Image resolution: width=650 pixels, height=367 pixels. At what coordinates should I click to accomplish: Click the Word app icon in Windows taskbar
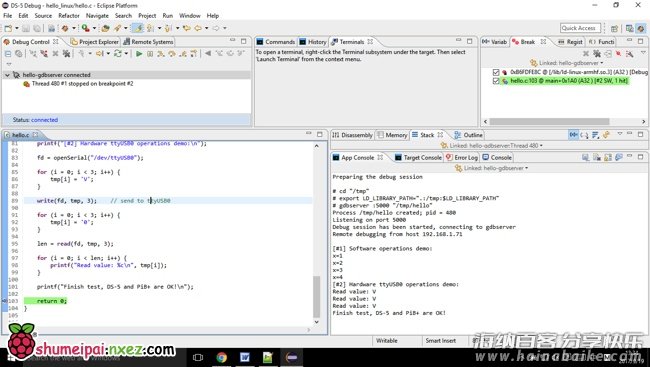[x=245, y=357]
